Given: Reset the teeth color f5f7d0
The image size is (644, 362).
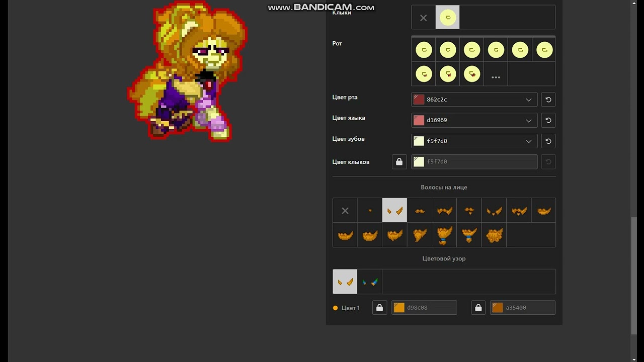Looking at the screenshot, I should (548, 141).
